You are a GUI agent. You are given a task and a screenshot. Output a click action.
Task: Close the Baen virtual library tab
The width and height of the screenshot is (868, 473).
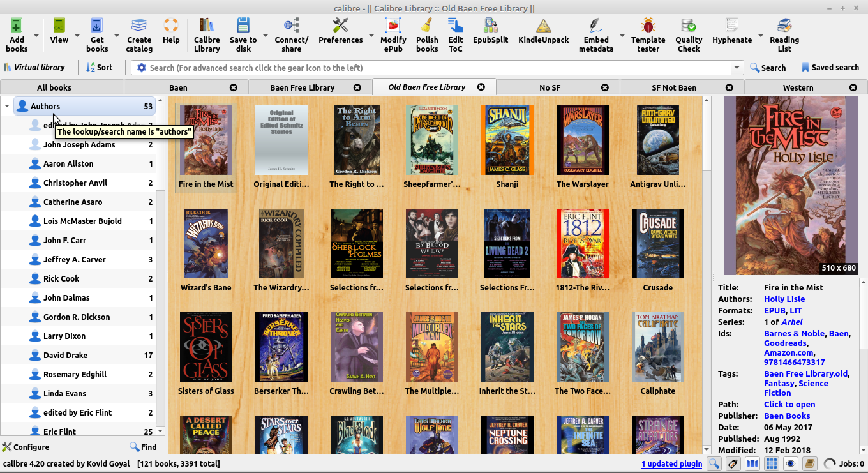(234, 87)
